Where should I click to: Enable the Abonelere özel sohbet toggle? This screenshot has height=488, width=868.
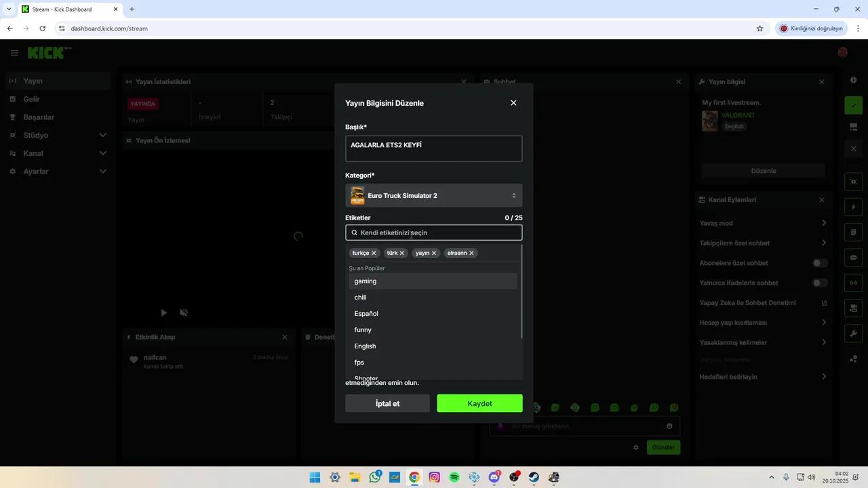point(819,263)
